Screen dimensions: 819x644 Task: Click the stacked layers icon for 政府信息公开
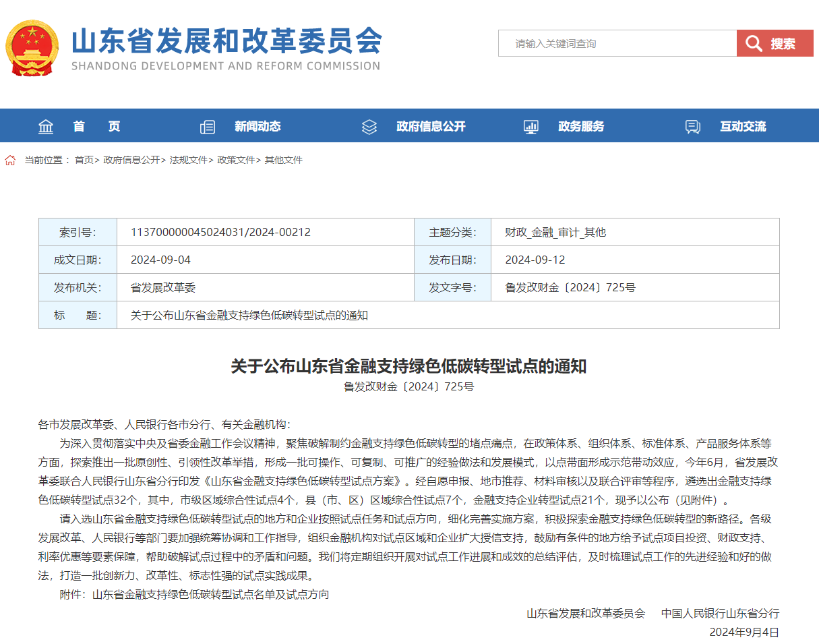369,127
